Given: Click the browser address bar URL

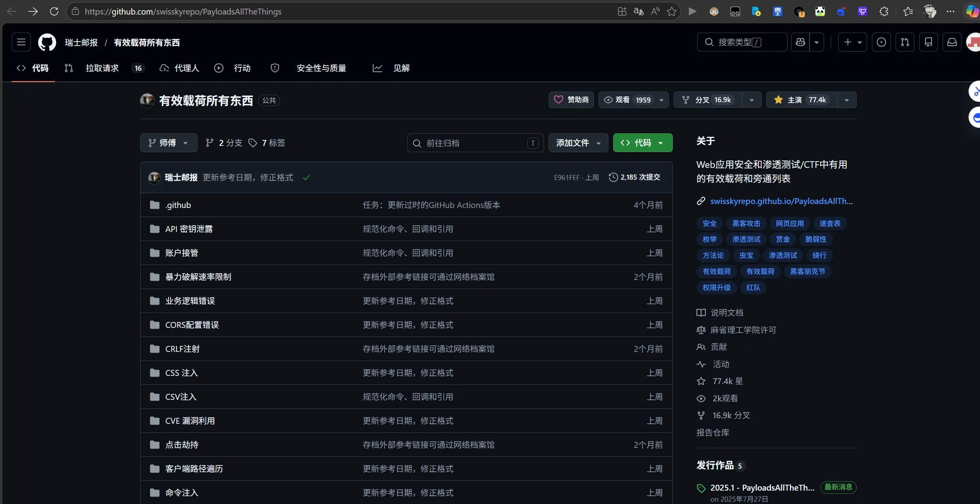Looking at the screenshot, I should (183, 11).
